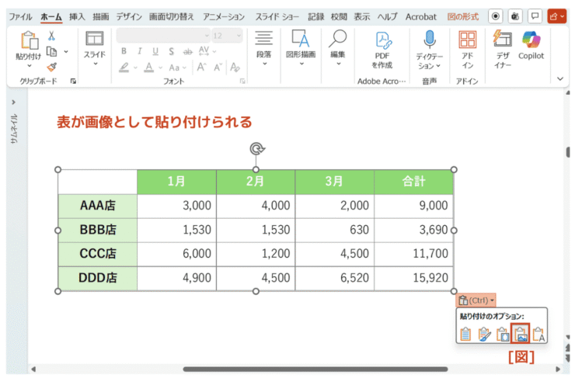575x392 pixels.
Task: Click the New Slide icon
Action: pos(94,39)
